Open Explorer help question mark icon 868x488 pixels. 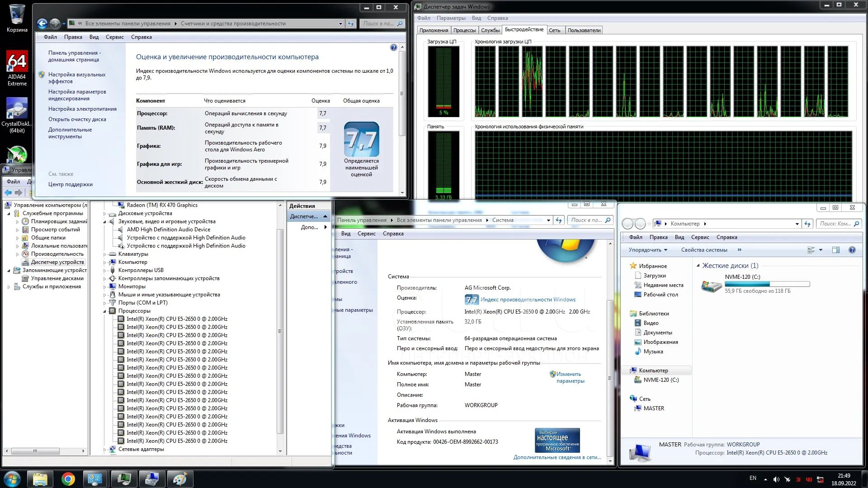[852, 250]
